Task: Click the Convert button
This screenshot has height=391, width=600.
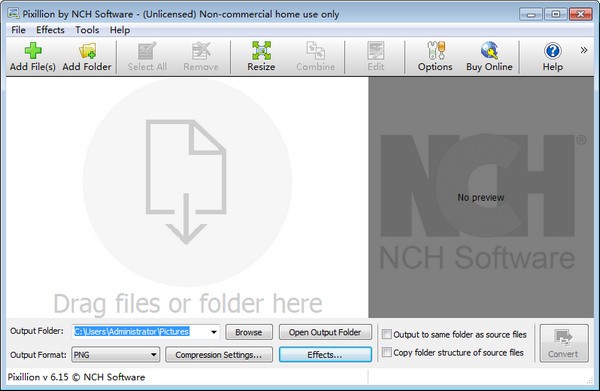Action: pos(564,343)
